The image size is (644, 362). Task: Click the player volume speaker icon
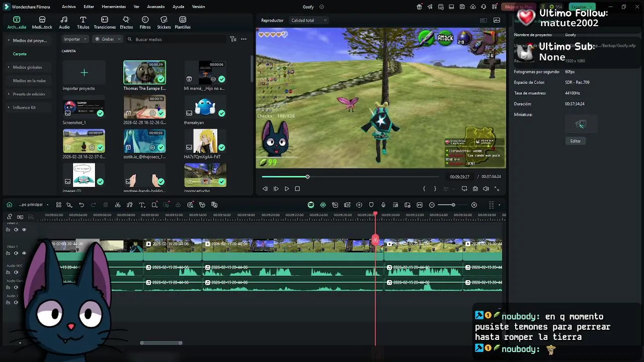tap(486, 189)
